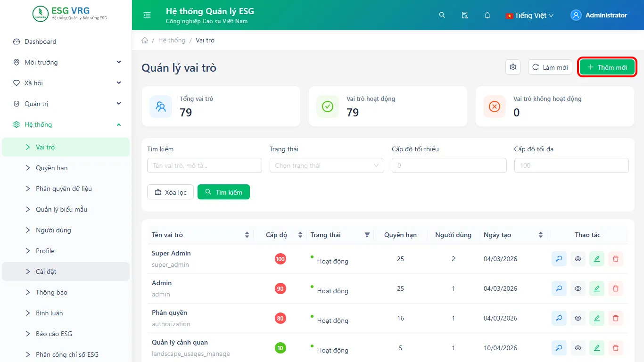644x362 pixels.
Task: View Super Admin details via eye icon
Action: tap(578, 259)
